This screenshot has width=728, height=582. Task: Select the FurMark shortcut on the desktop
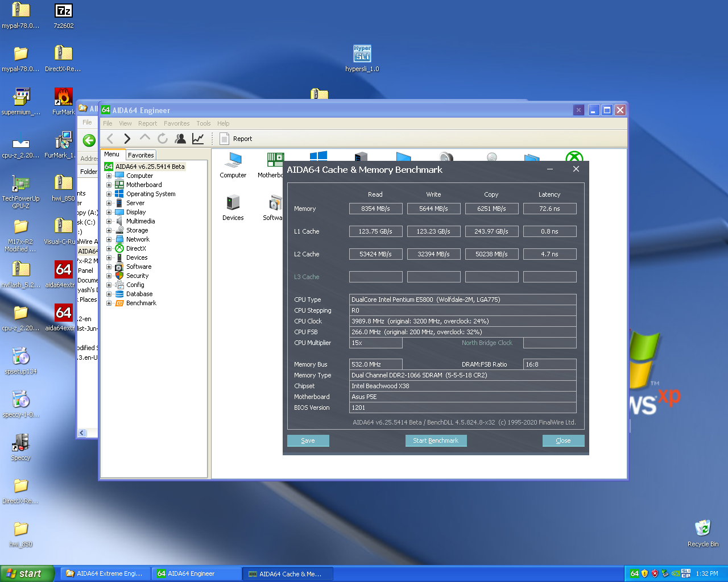(x=64, y=102)
